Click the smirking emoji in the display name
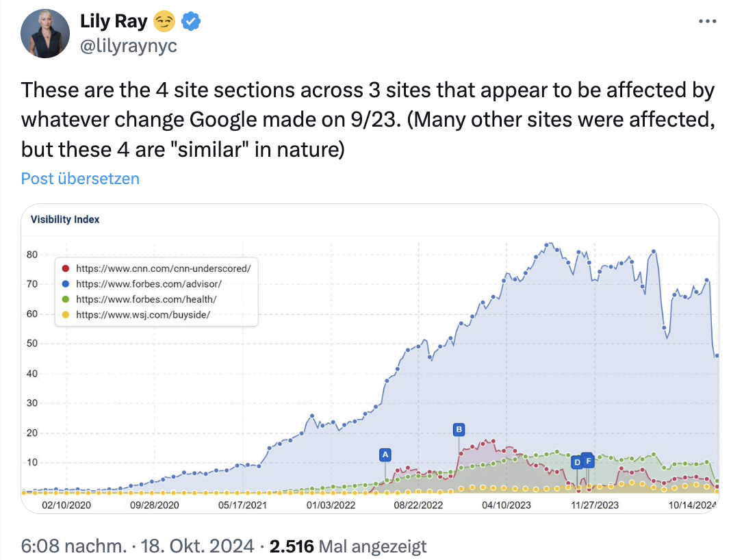The width and height of the screenshot is (731, 560). point(162,21)
